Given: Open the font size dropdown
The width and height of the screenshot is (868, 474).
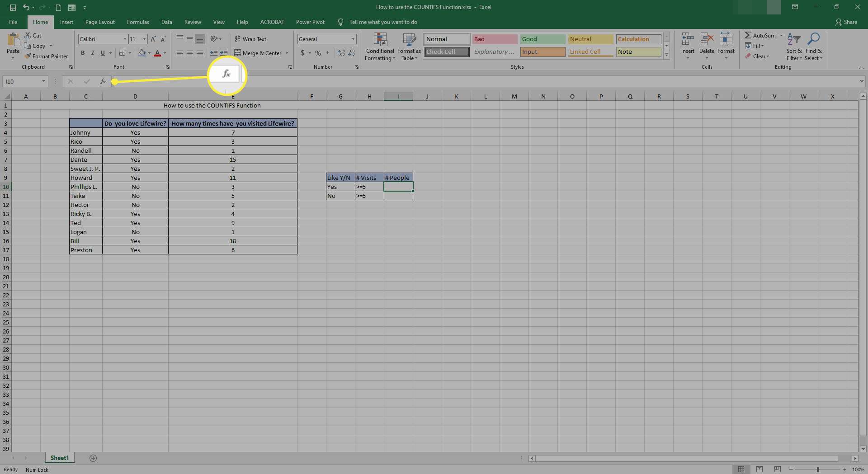Looking at the screenshot, I should (144, 39).
